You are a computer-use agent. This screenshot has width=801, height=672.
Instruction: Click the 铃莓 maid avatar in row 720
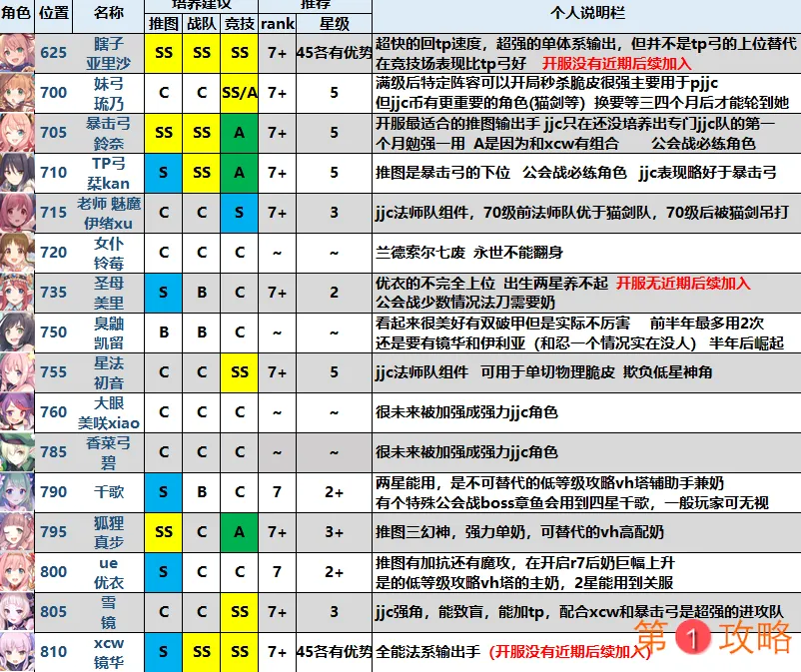(x=17, y=253)
